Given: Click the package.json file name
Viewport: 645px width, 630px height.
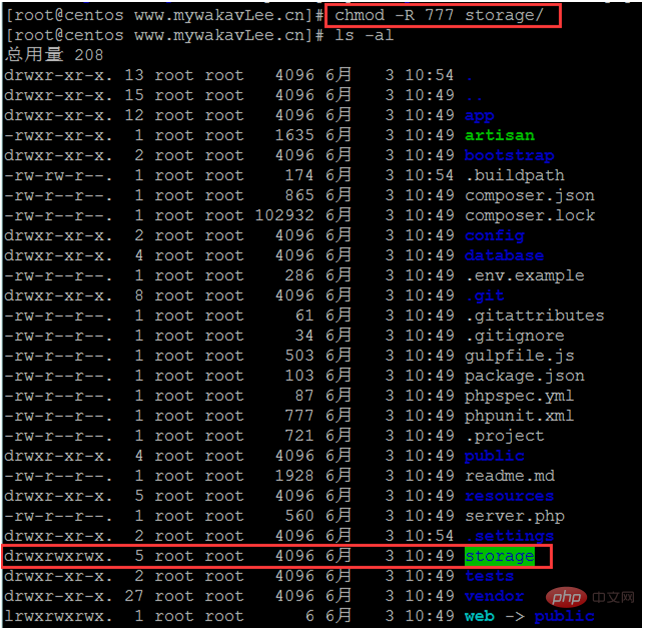Looking at the screenshot, I should point(524,375).
